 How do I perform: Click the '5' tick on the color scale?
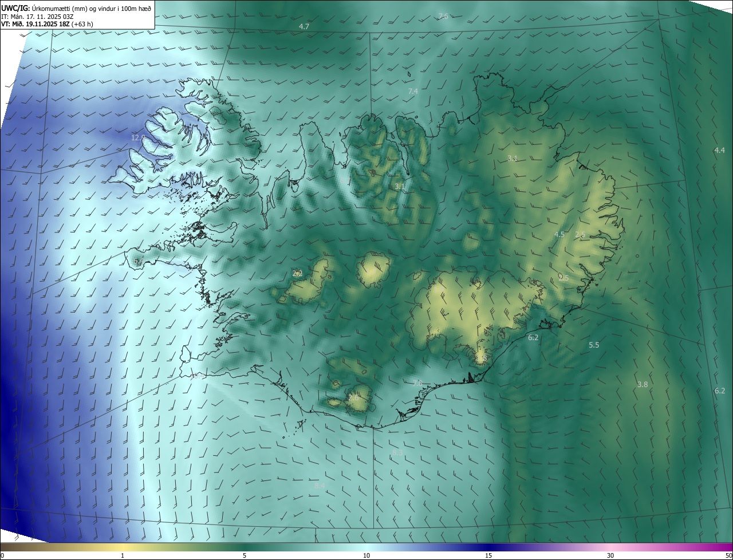point(245,555)
